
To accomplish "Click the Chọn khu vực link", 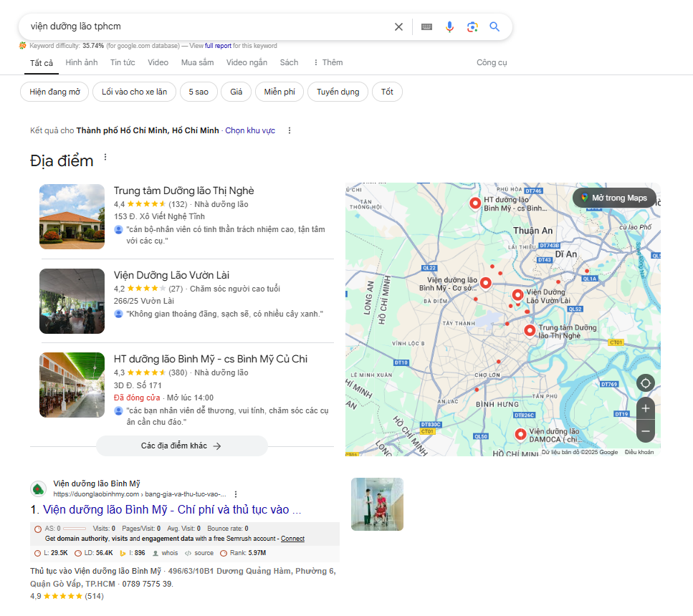I will 250,130.
